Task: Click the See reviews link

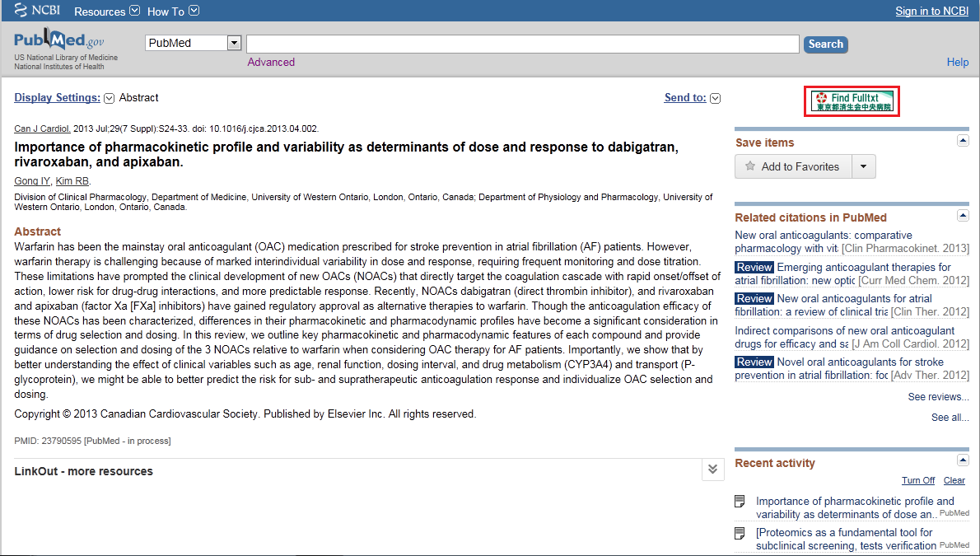Action: point(938,396)
